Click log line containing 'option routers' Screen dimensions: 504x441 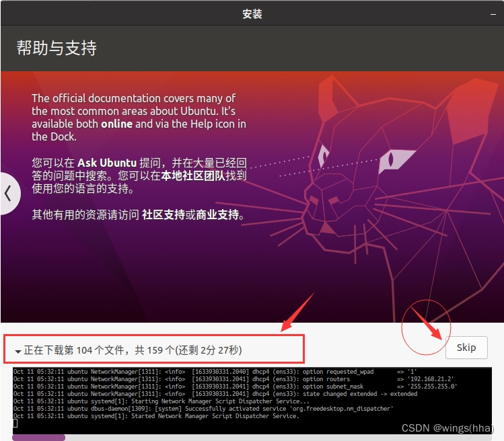pyautogui.click(x=233, y=379)
